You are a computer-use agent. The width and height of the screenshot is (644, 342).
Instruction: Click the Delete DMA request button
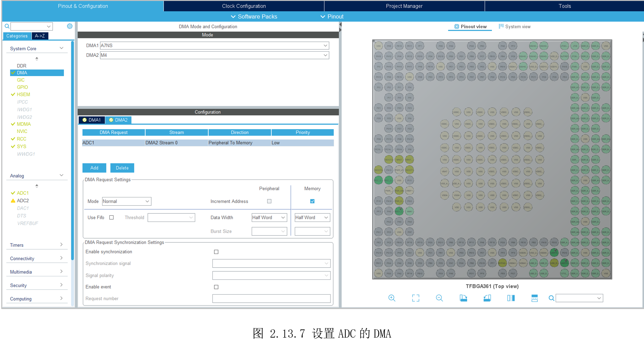122,168
